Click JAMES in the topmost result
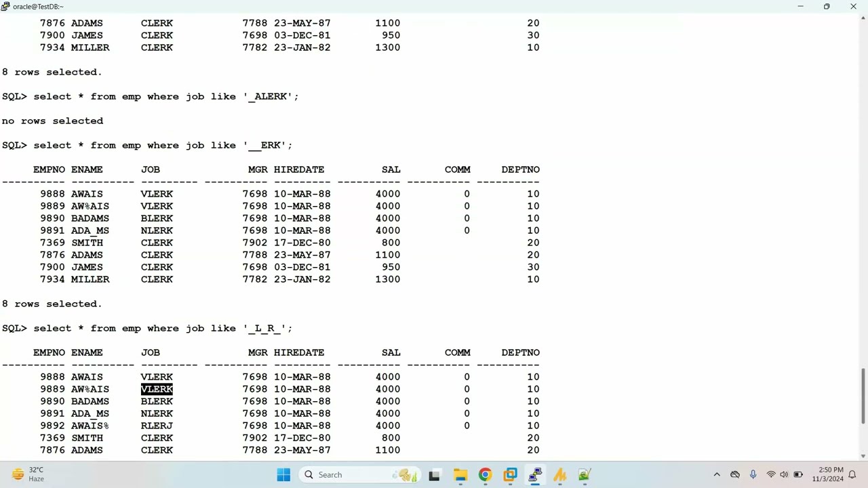Screen dimensions: 868x488 click(87, 35)
